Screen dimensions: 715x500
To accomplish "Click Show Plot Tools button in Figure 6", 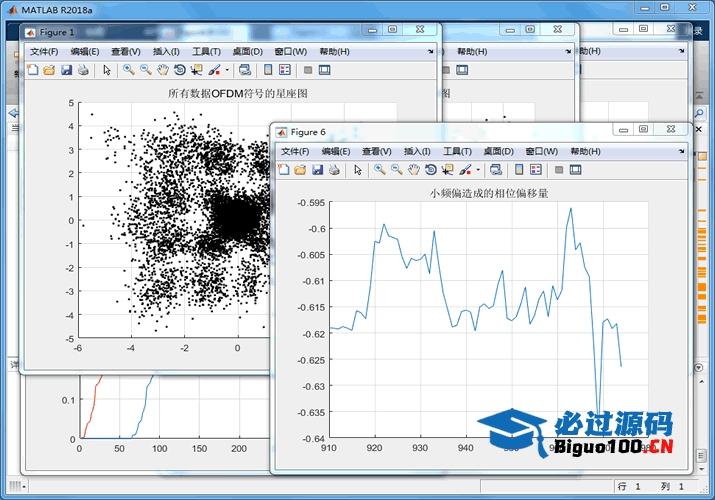I will pyautogui.click(x=577, y=170).
